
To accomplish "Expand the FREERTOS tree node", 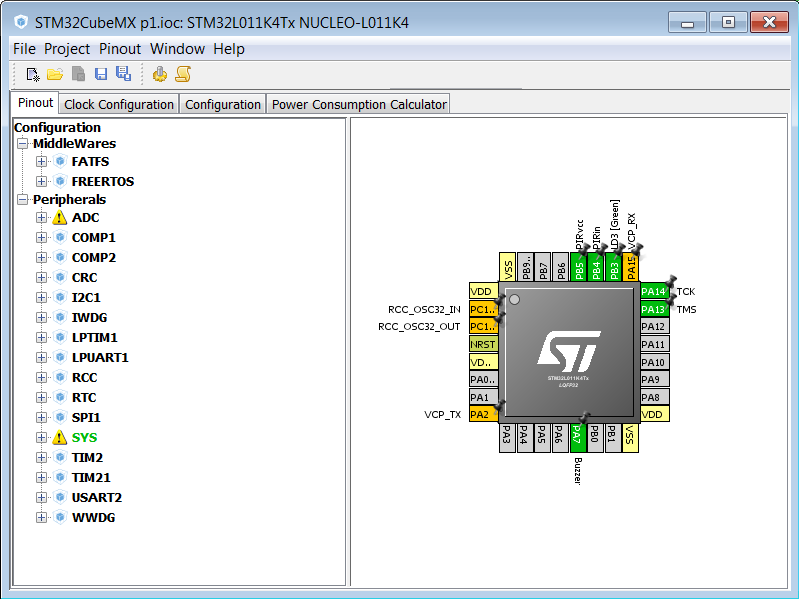I will tap(41, 181).
